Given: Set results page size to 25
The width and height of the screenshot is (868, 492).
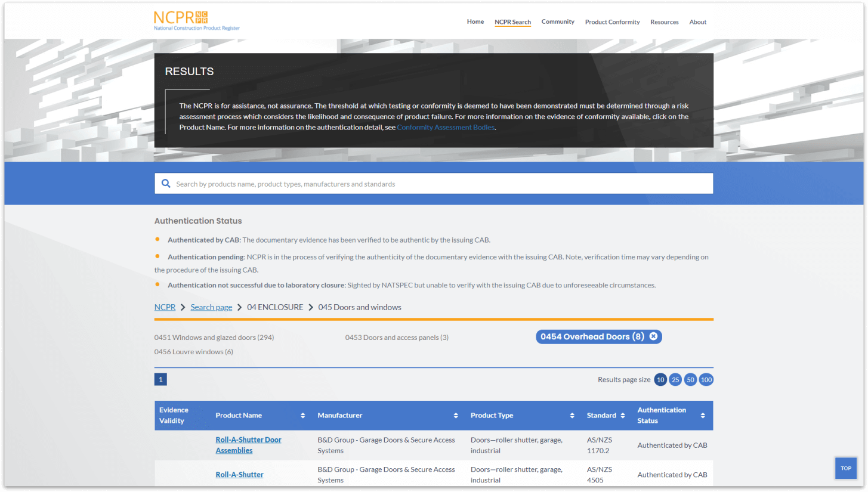Looking at the screenshot, I should 675,380.
